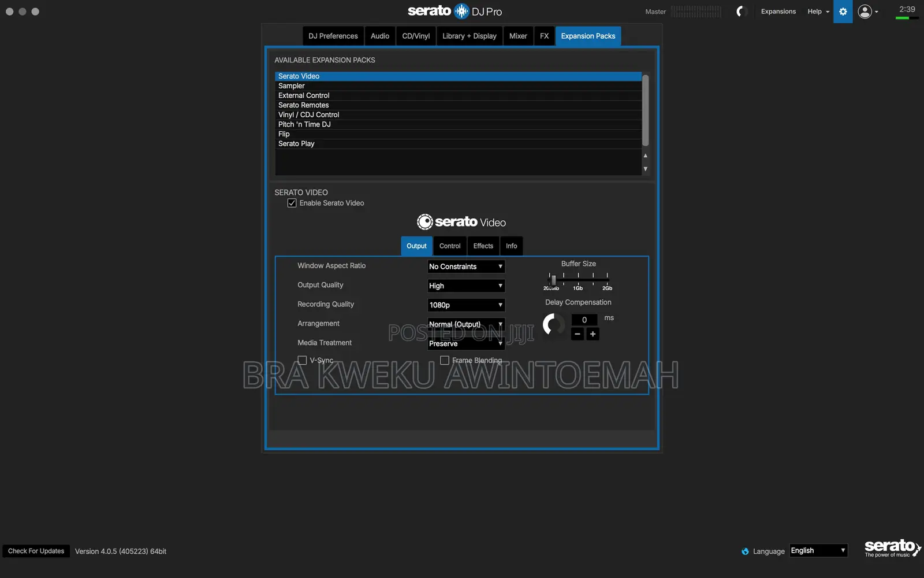Viewport: 924px width, 578px height.
Task: Open the settings gear icon
Action: [843, 12]
